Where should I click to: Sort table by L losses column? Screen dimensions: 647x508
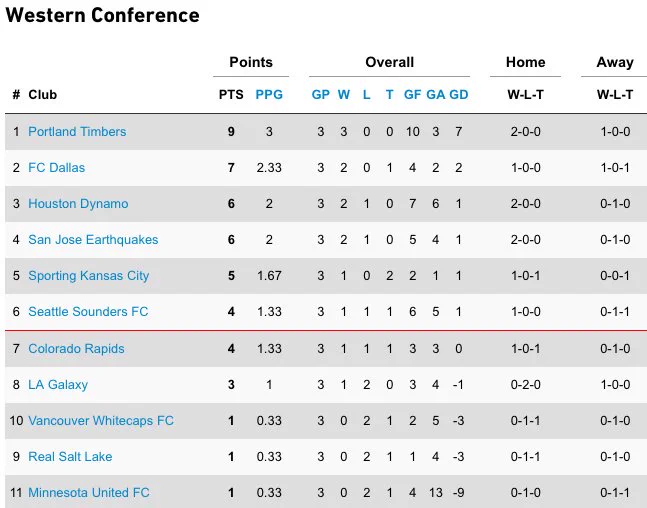[x=366, y=95]
